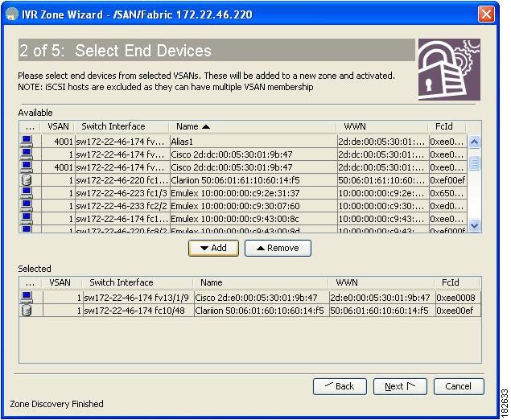Click the host icon for Emulex 10:00:00:00:c9:2e:31:37
Viewport: 511px width, 420px height.
point(27,193)
